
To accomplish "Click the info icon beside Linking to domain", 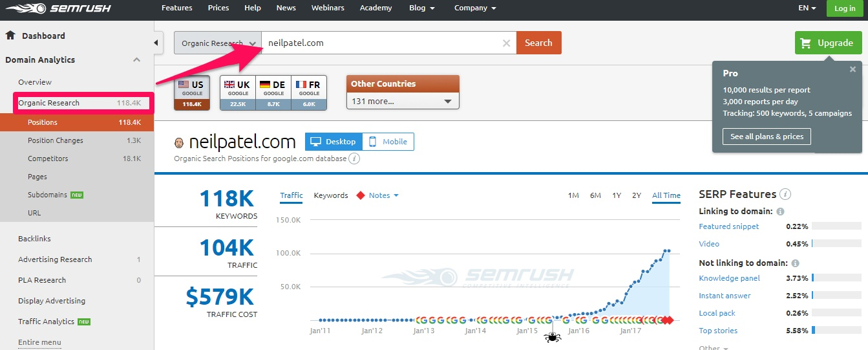I will click(780, 212).
